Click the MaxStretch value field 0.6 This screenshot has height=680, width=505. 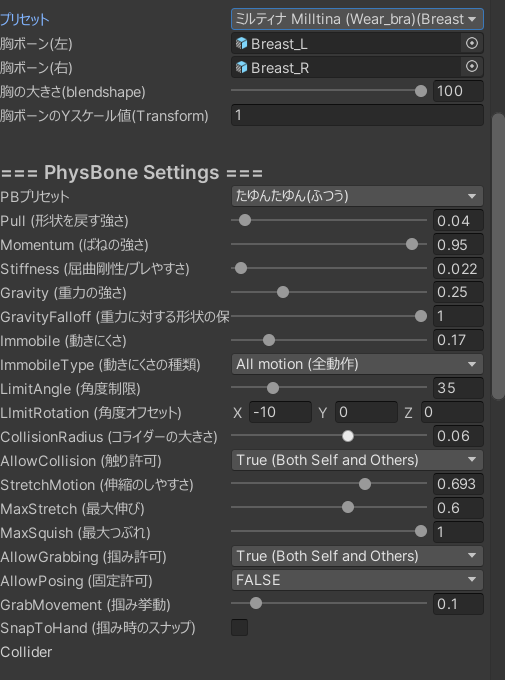(458, 508)
